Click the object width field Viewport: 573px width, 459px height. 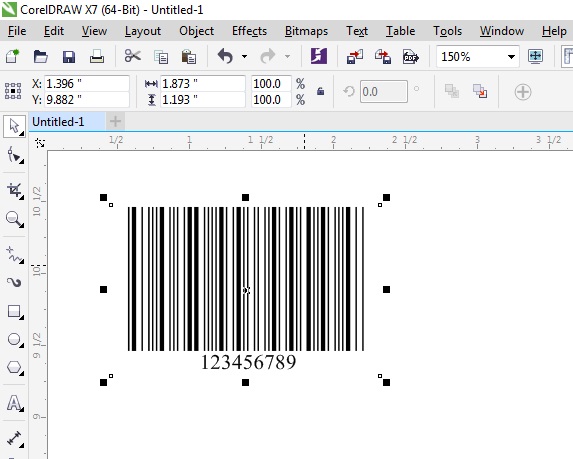click(x=203, y=84)
